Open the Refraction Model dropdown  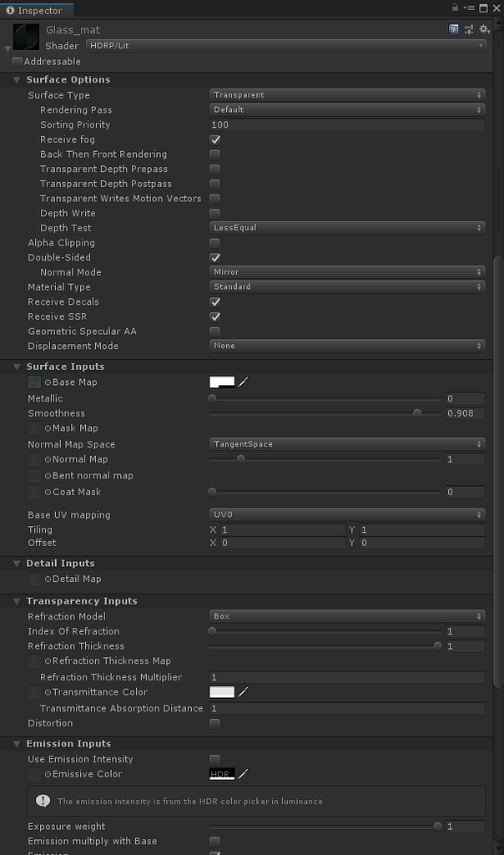point(347,616)
